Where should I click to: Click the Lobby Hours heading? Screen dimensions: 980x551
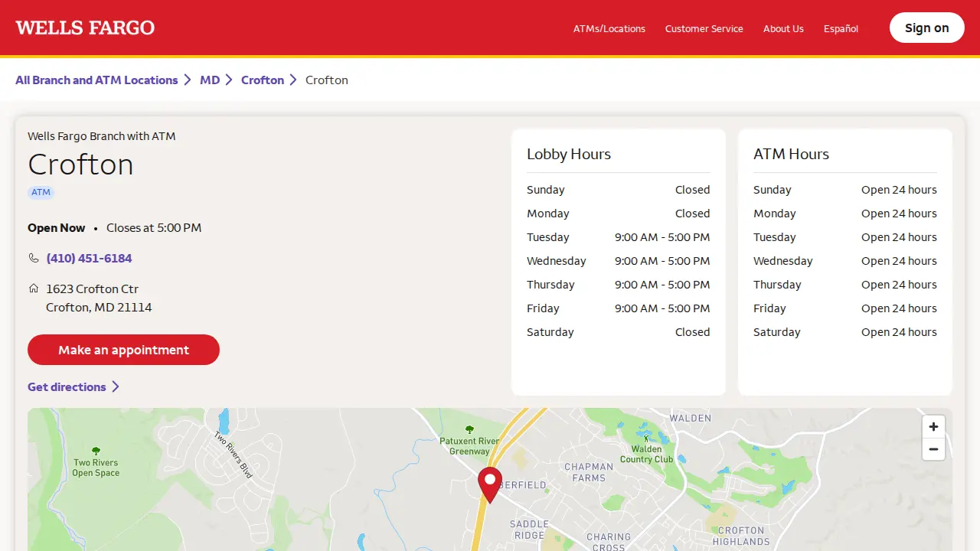click(x=569, y=154)
